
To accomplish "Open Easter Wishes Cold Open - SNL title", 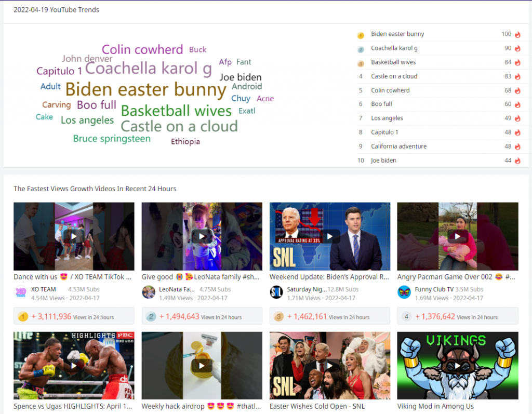I will (x=317, y=406).
